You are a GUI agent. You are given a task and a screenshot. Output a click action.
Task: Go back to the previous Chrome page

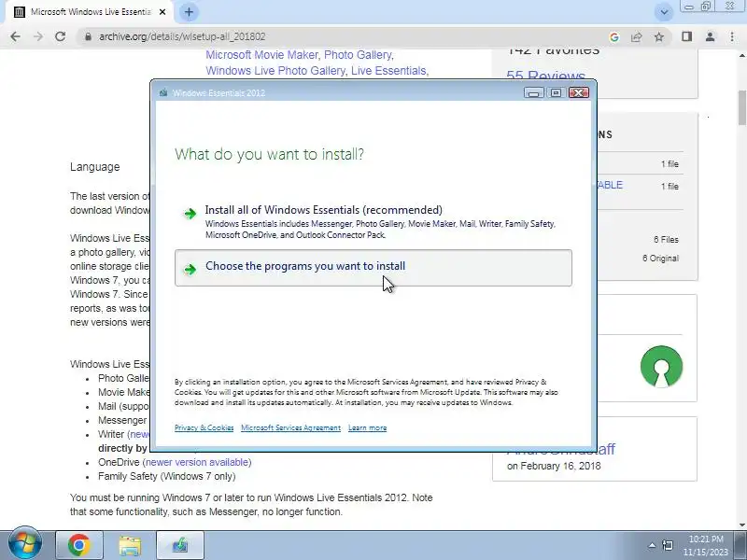15,36
